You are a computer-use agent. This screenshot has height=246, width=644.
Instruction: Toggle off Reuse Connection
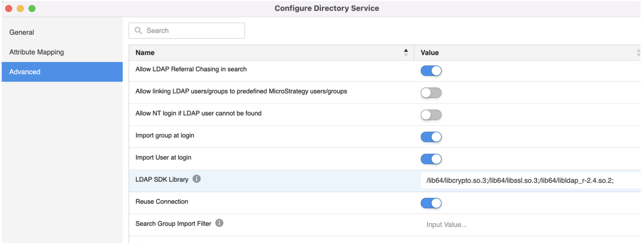tap(431, 203)
